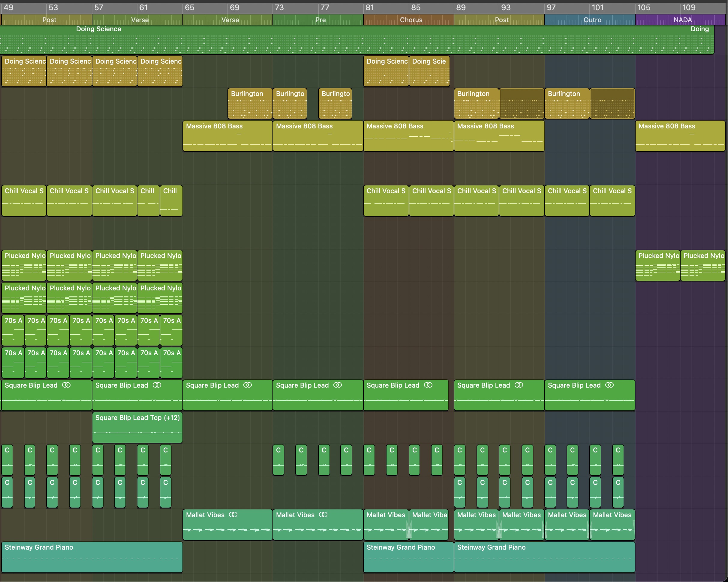Select the Steinway Grand Piano region starting at bar 49

92,557
